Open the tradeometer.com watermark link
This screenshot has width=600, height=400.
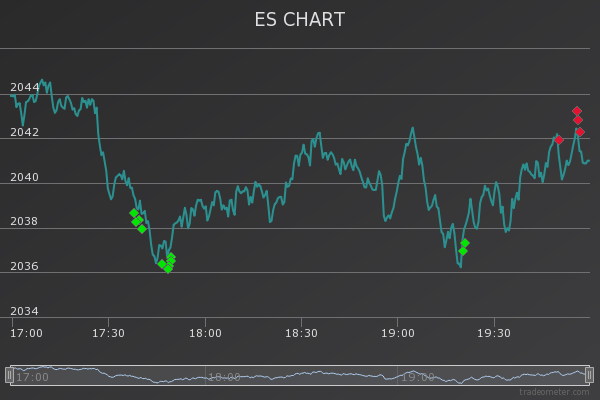coord(552,391)
